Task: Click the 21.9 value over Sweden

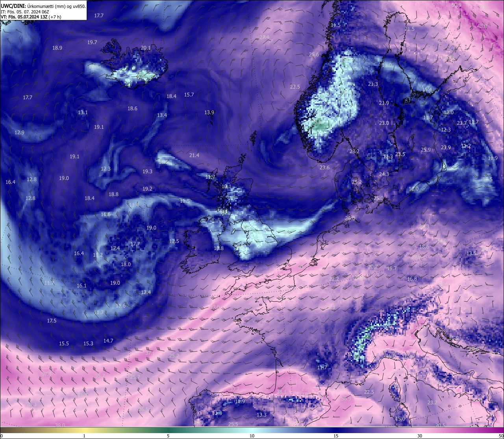Action: tap(384, 103)
